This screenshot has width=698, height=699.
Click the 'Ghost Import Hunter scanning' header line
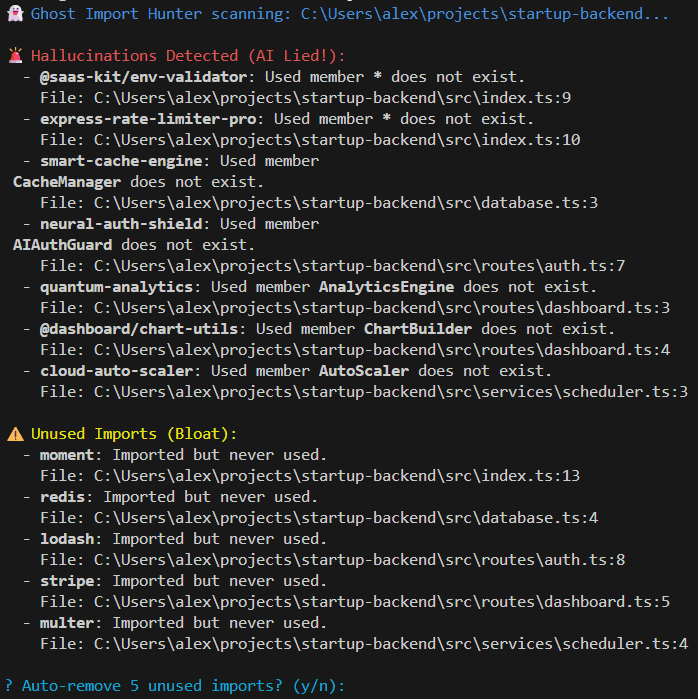point(349,14)
